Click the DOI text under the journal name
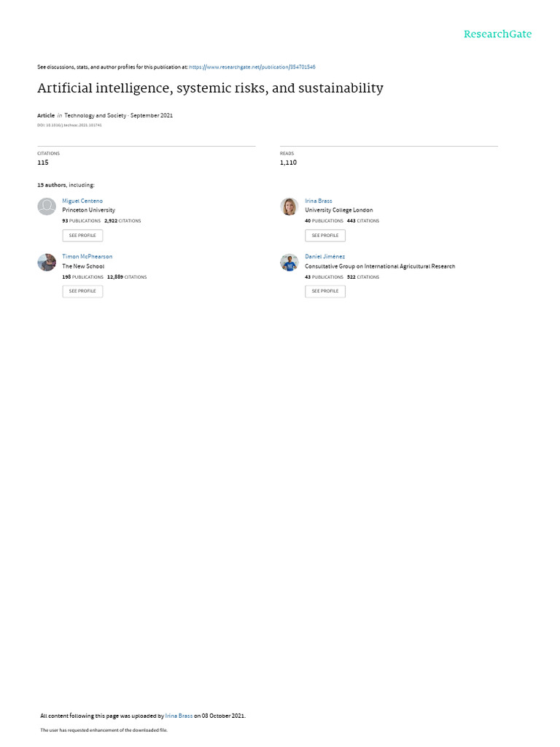 coord(69,125)
